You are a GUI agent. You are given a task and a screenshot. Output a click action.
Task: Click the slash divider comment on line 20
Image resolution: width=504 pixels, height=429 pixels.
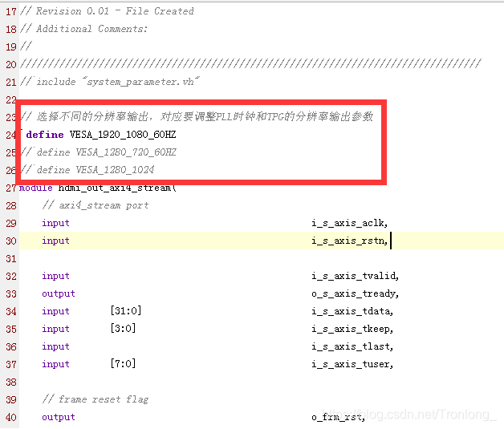pos(250,64)
